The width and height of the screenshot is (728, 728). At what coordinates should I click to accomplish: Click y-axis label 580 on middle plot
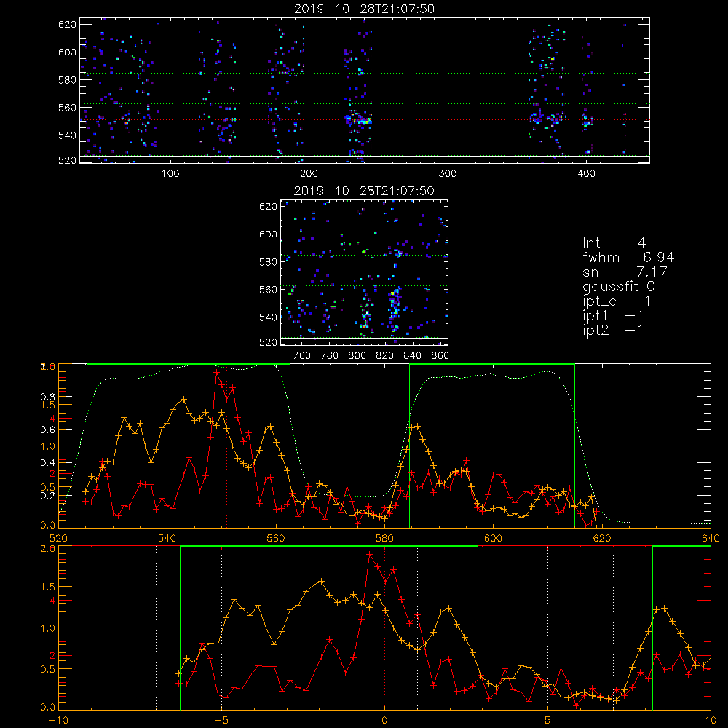pos(268,262)
